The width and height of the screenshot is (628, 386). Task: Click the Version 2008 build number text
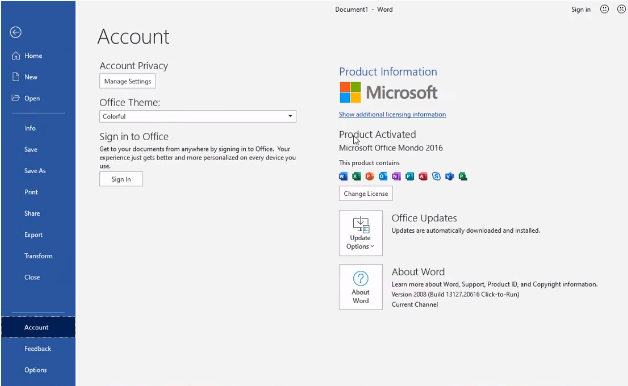[455, 294]
